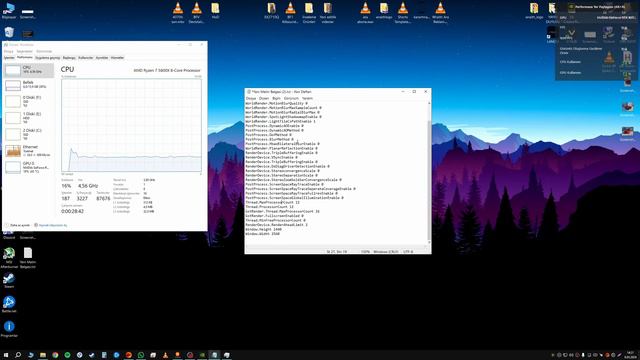Open WhatsApp from the taskbar

[141, 355]
